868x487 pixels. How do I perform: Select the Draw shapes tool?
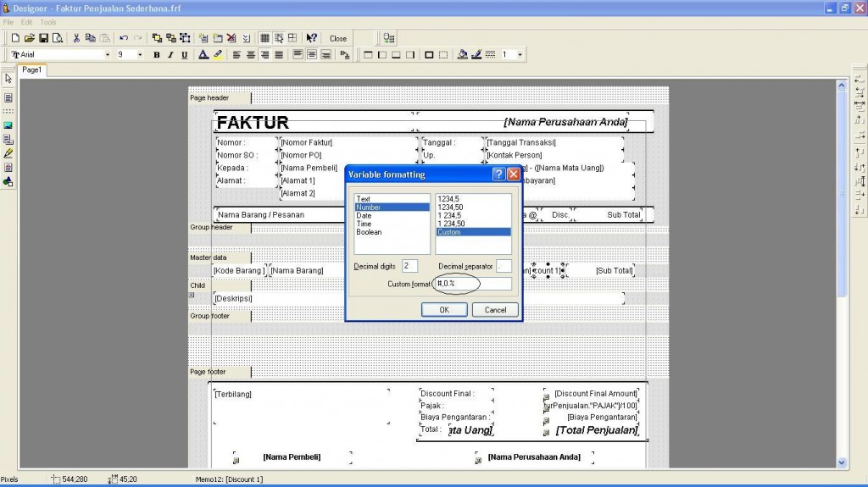click(x=8, y=181)
